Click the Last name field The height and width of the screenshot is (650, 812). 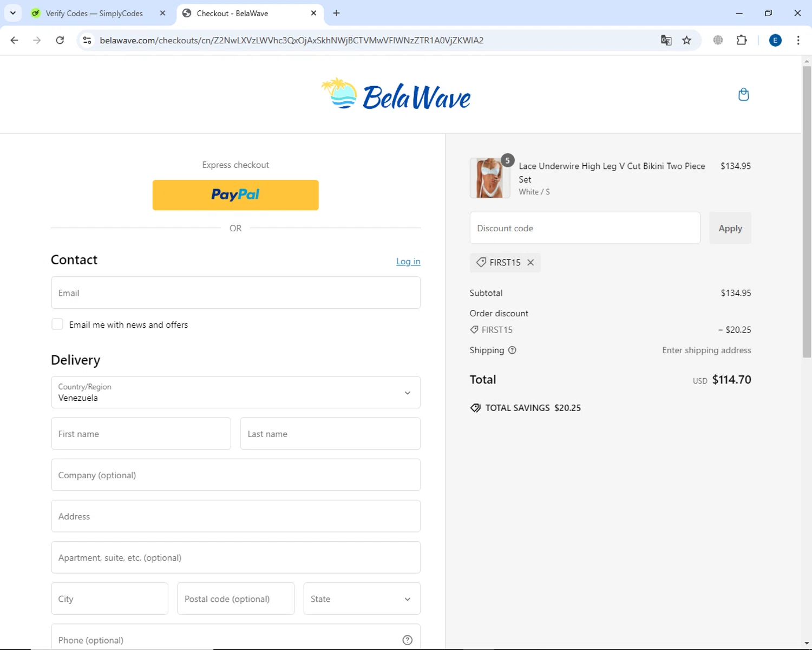click(x=330, y=433)
